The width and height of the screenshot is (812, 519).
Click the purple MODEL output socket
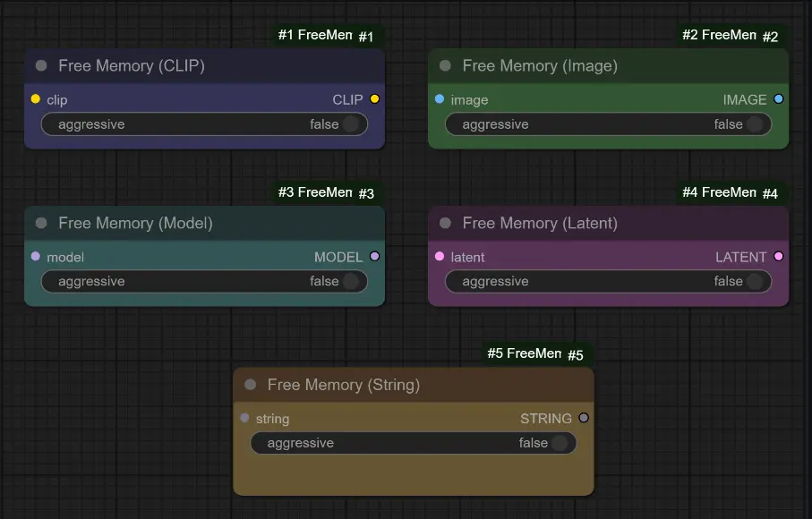(374, 256)
